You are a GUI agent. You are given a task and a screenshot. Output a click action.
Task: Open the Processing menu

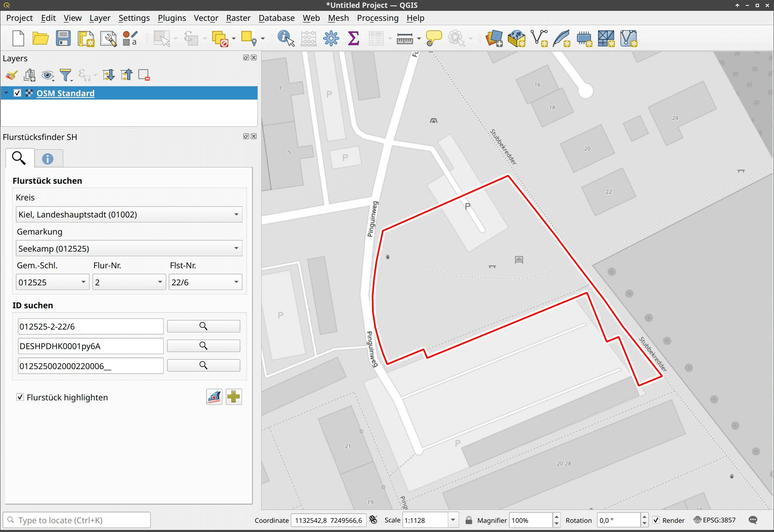pos(377,18)
